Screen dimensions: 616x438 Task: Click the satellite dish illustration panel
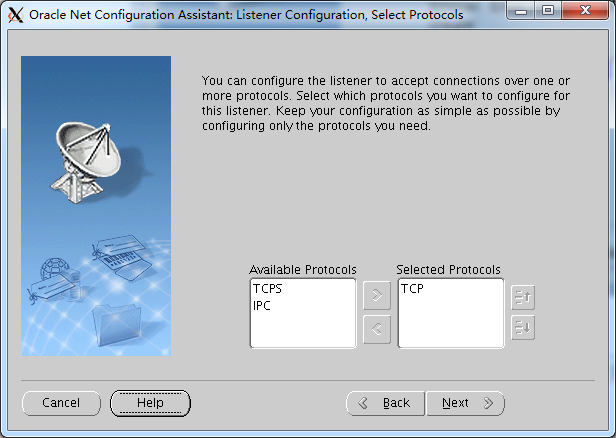96,206
